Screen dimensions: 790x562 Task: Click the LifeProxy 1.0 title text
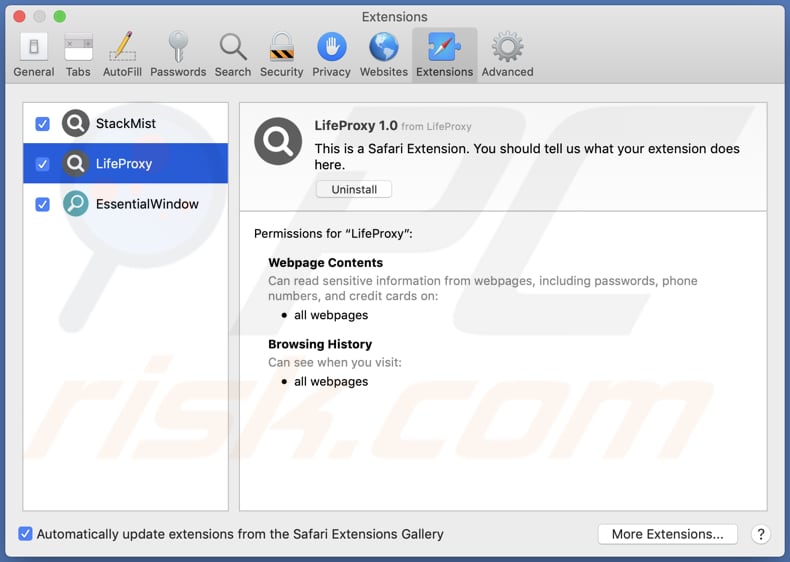click(x=356, y=126)
